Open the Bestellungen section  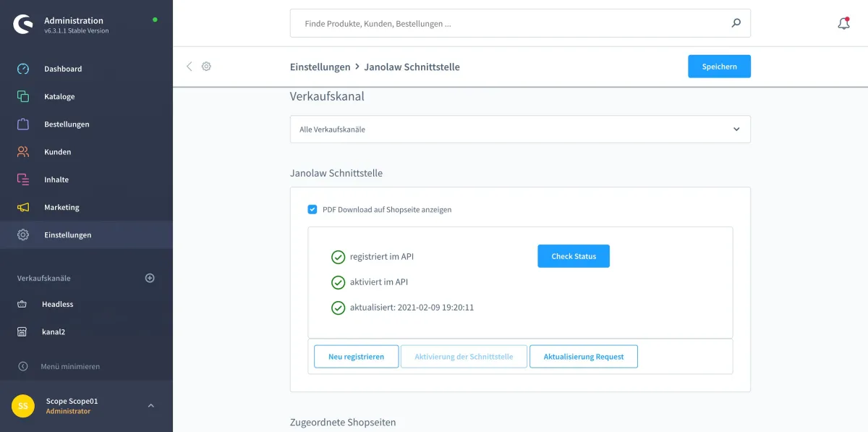point(66,124)
